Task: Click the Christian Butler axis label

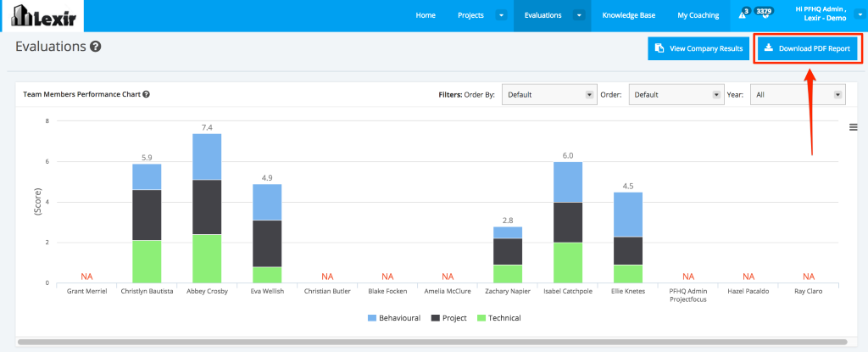Action: coord(327,291)
